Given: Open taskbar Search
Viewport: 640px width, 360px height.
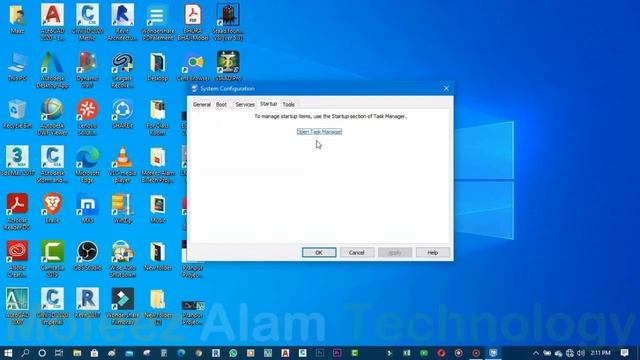Looking at the screenshot, I should 25,353.
